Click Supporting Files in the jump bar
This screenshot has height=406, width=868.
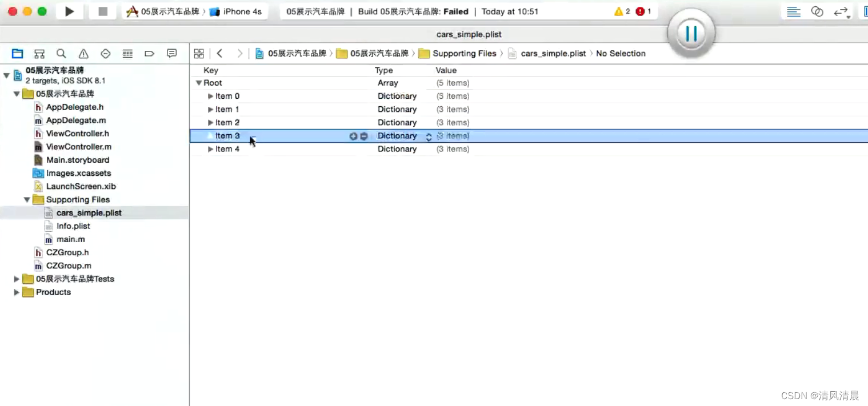click(458, 54)
